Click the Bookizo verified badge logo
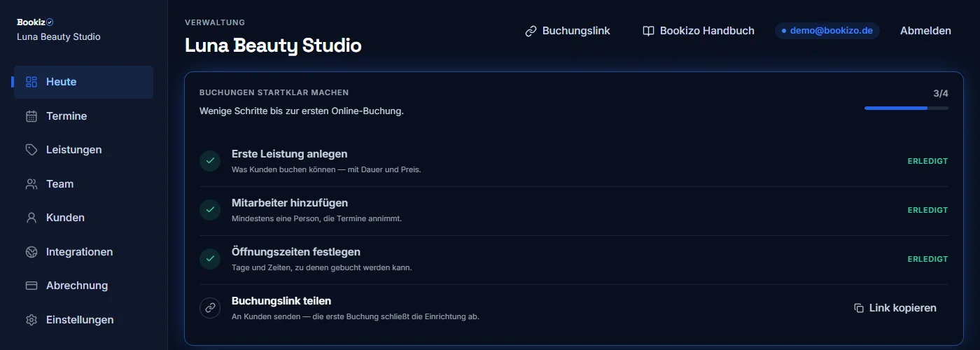Screen dimensions: 980x350 [x=50, y=22]
